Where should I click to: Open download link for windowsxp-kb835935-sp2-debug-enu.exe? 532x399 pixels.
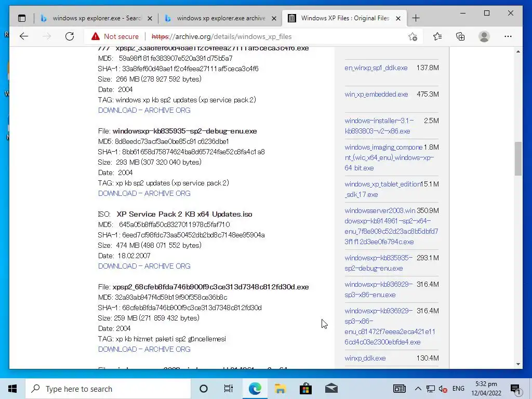tap(144, 193)
